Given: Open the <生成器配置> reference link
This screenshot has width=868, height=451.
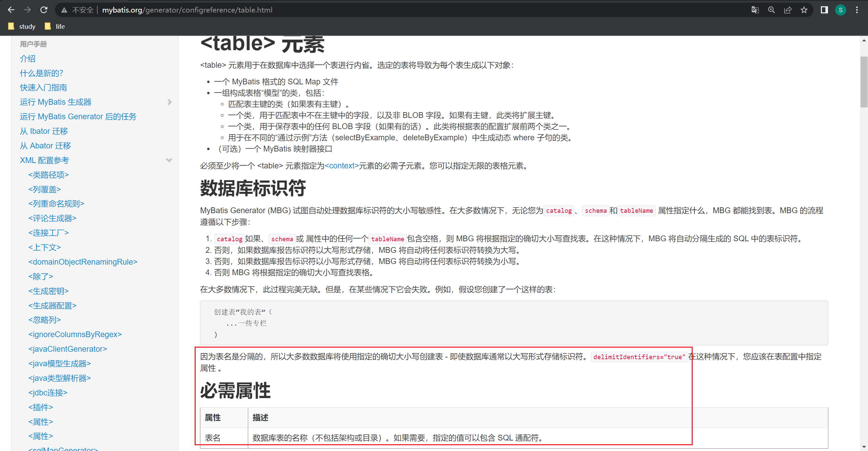Looking at the screenshot, I should (x=52, y=306).
